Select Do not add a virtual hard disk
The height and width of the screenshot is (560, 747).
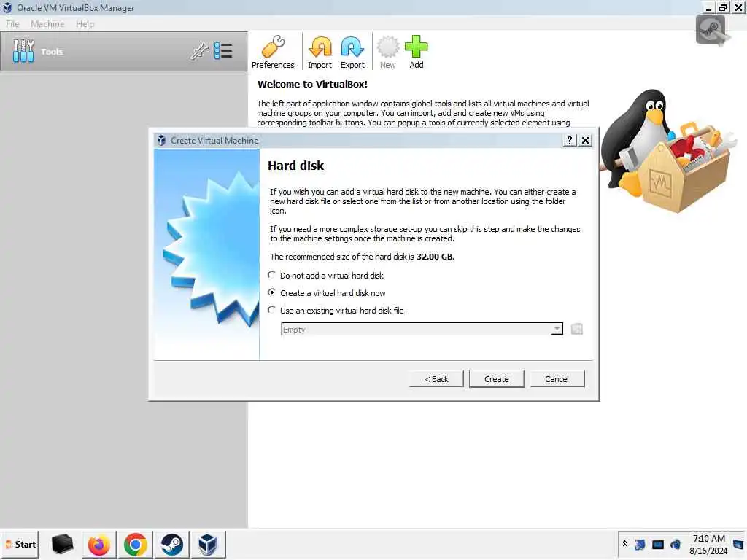coord(327,275)
